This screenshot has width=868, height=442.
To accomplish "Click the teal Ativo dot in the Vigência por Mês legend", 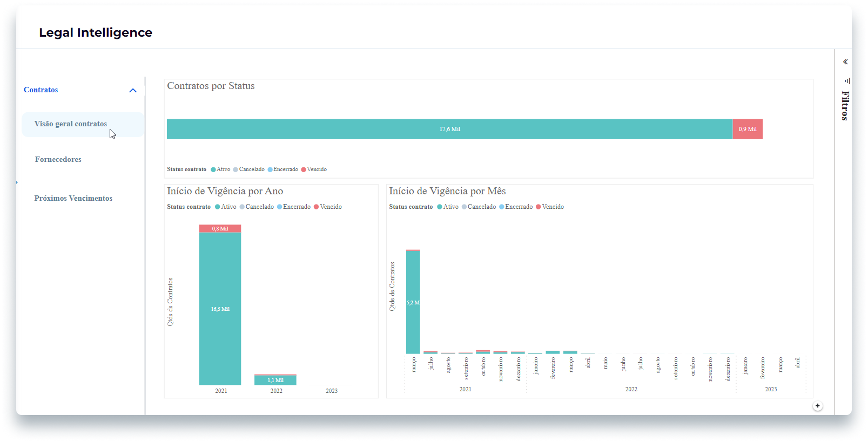I will [440, 207].
